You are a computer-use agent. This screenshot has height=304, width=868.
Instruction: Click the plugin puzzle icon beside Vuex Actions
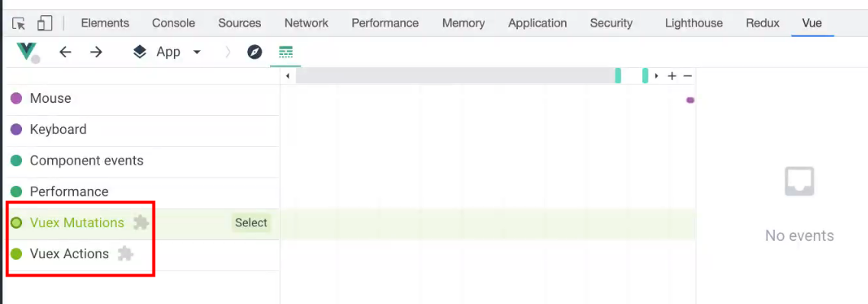(x=126, y=254)
